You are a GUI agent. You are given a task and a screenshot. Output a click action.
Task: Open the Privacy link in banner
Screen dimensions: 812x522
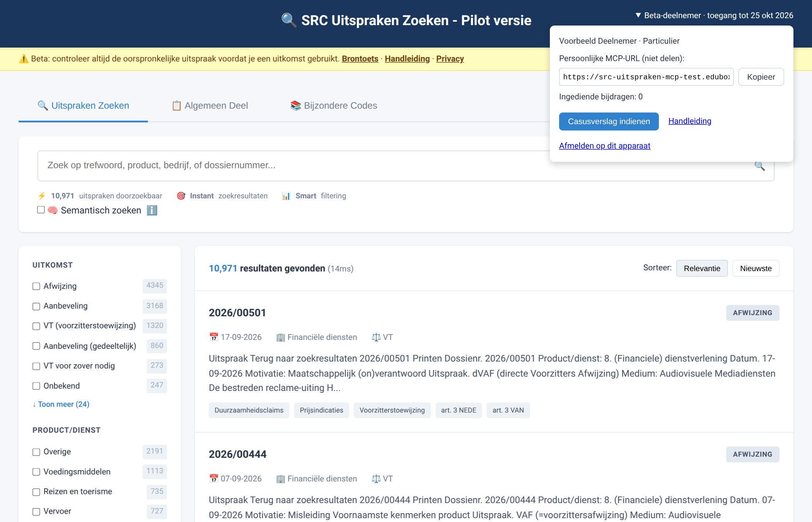pyautogui.click(x=450, y=59)
